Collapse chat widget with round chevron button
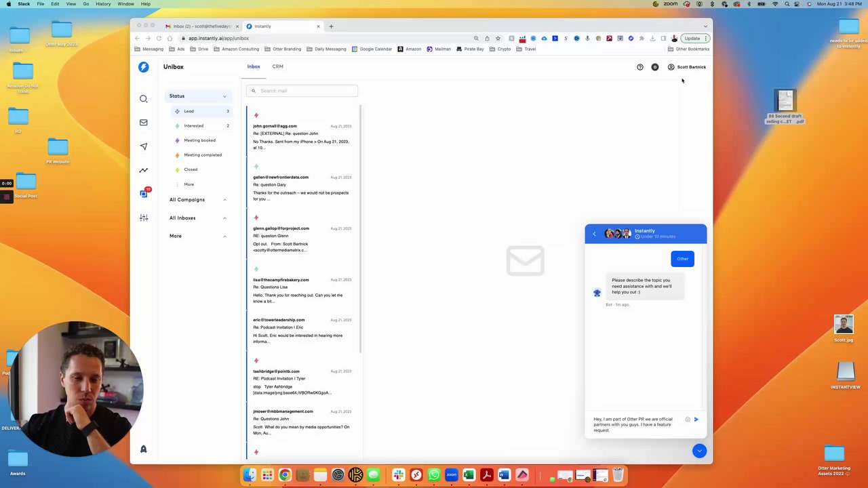The height and width of the screenshot is (488, 868). pos(699,451)
